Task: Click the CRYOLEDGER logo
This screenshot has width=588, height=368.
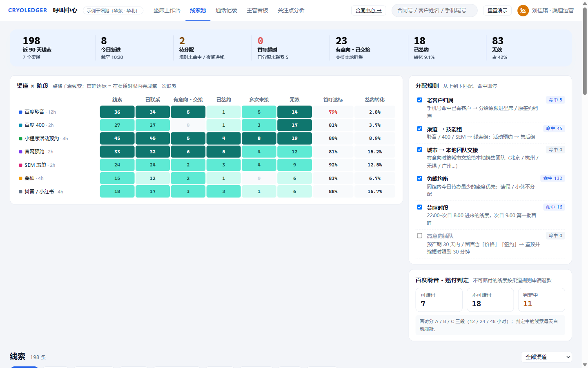Action: coord(27,10)
